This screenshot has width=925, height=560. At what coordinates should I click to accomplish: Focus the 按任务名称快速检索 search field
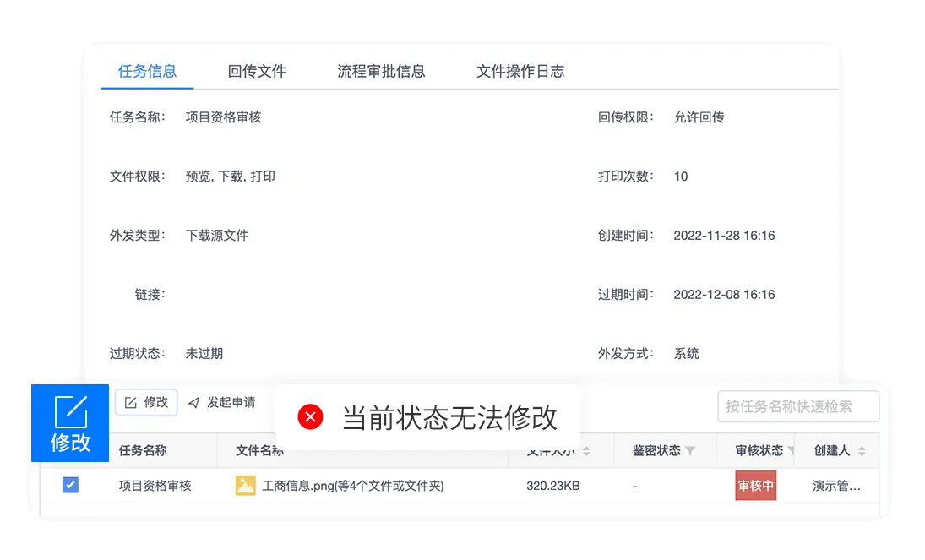[797, 406]
